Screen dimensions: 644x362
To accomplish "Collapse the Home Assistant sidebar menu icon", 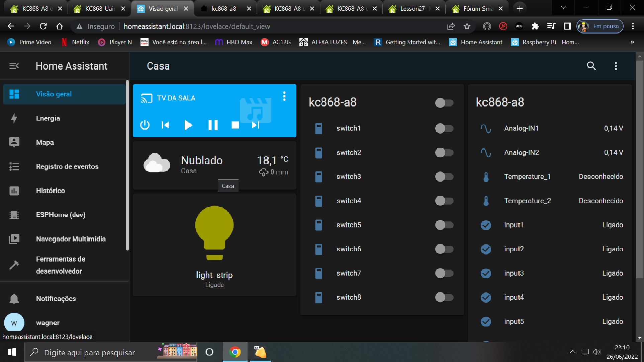I will point(14,66).
